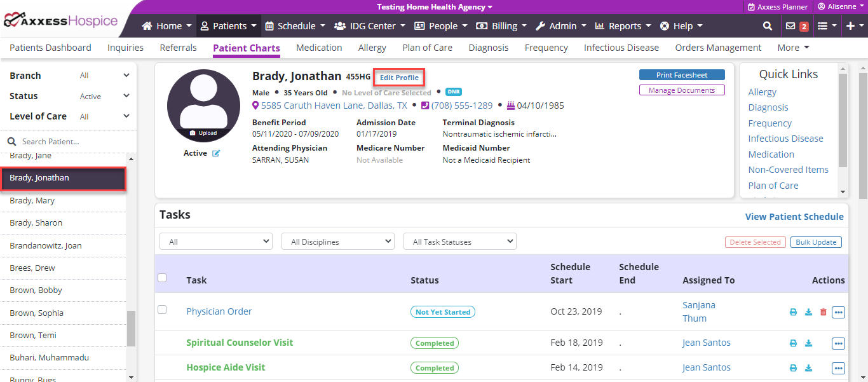Open more actions for Spiritual Counselor Visit
Image resolution: width=868 pixels, height=382 pixels.
pos(838,343)
